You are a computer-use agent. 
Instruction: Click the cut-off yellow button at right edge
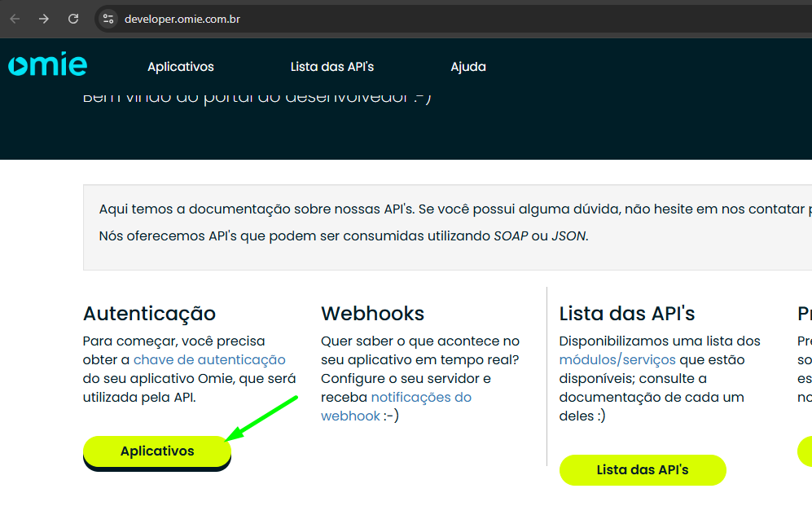click(805, 451)
